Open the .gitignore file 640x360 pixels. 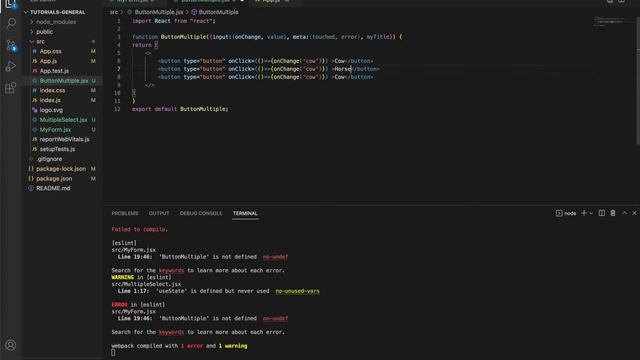coord(49,159)
